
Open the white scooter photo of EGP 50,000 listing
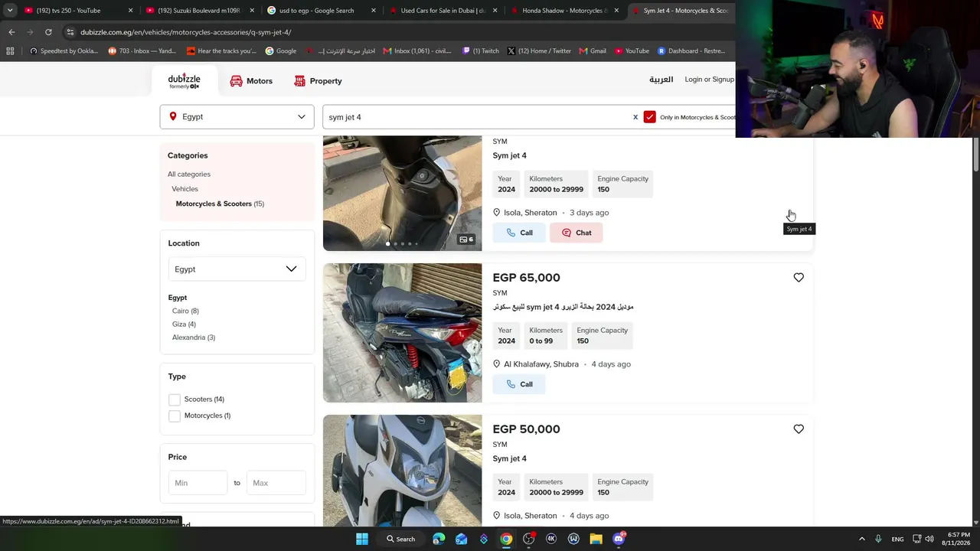[x=403, y=471]
